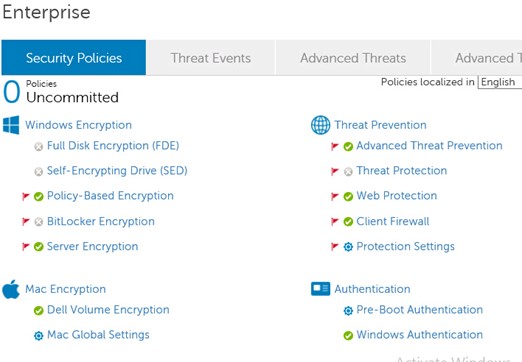Click the gray disabled icon beside Full Disk Encryption
Viewport: 522px width, 362px height.
pyautogui.click(x=39, y=146)
